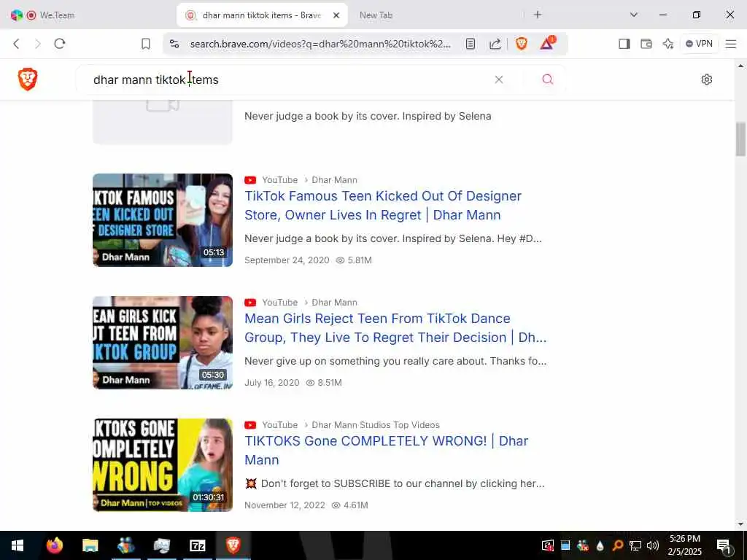Click 'July 16, 2020' date text

(x=272, y=382)
